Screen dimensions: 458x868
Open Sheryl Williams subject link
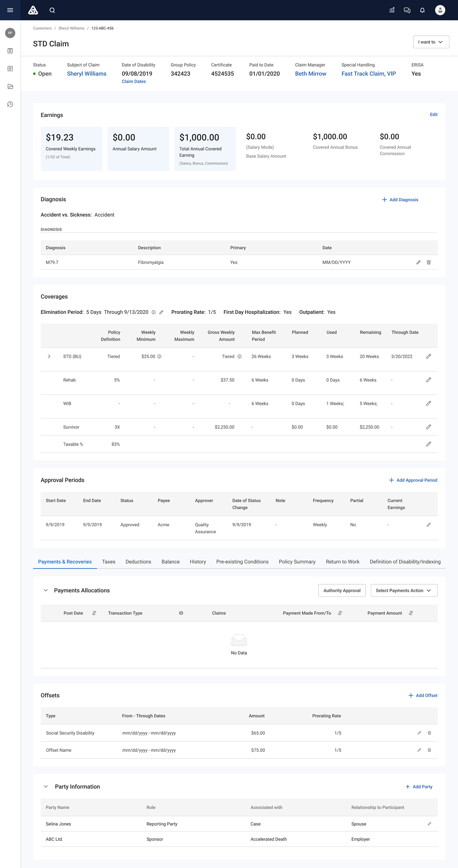(x=87, y=74)
